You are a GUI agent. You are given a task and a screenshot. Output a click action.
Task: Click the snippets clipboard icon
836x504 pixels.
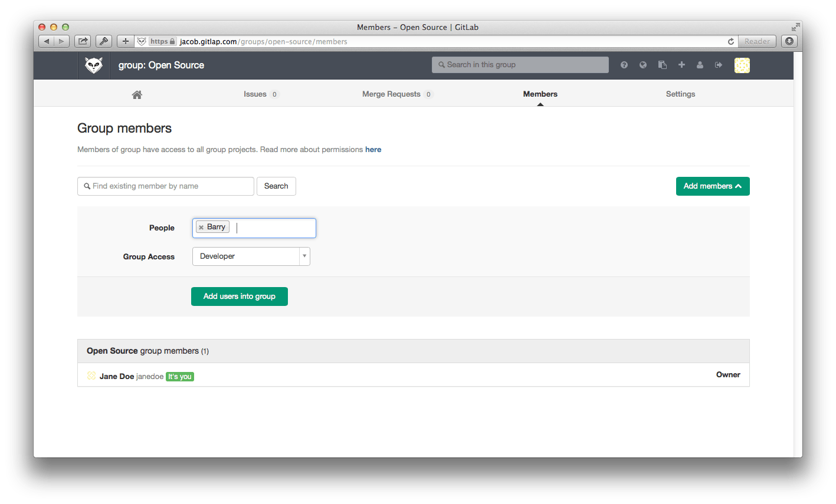click(663, 65)
